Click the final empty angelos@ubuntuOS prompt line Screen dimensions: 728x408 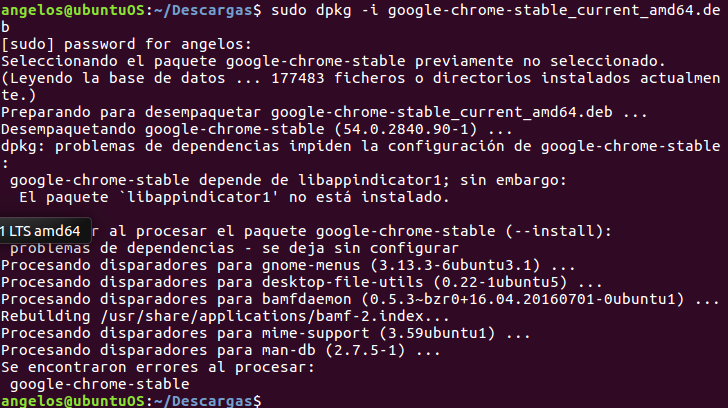click(131, 401)
